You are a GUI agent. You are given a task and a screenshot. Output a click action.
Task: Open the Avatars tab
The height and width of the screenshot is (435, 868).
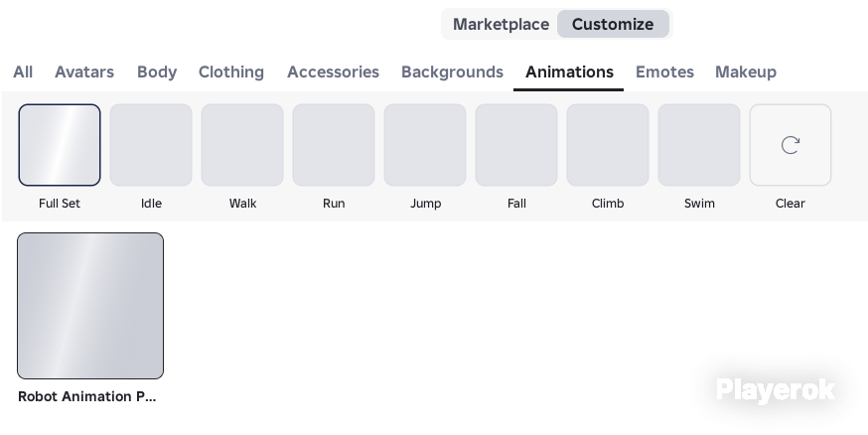coord(84,72)
